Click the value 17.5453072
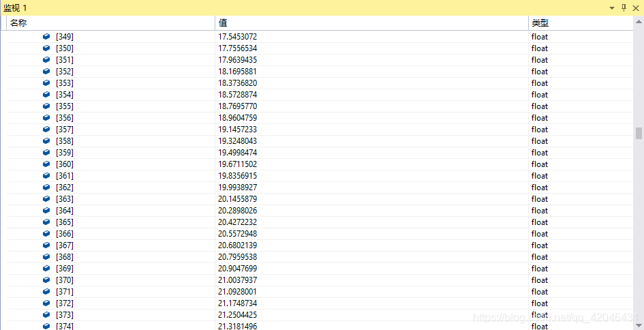Screen dimensions: 644x330 click(237, 37)
